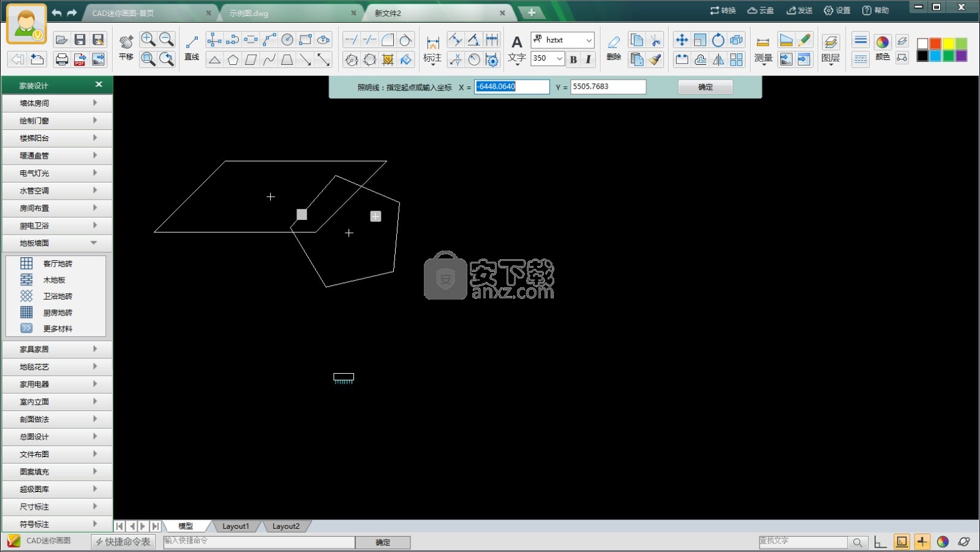Select the rotate tool
Image resolution: width=980 pixels, height=552 pixels.
pyautogui.click(x=718, y=40)
